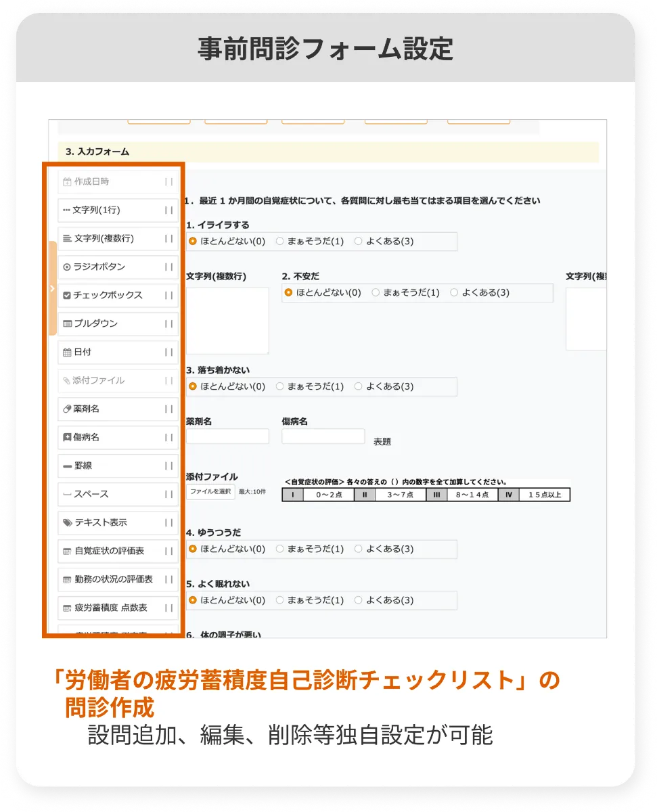
Task: Click the 4. ゆううつだ question label
Action: click(x=213, y=533)
